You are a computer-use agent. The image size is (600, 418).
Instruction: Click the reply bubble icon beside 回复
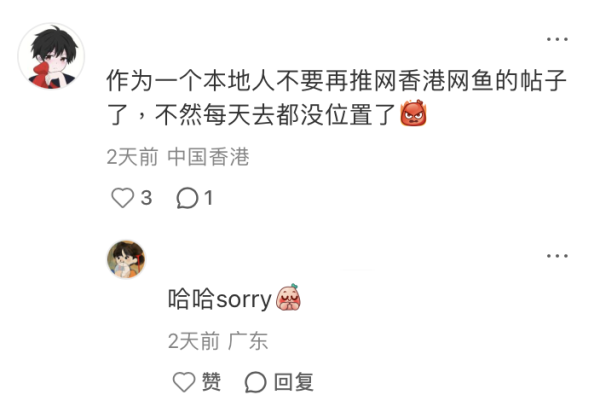click(255, 382)
